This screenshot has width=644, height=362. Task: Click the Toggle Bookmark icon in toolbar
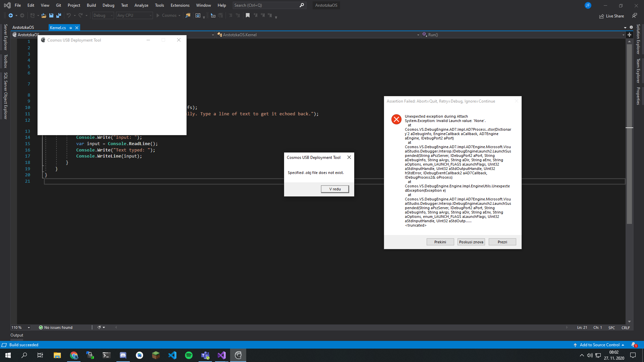click(x=248, y=15)
